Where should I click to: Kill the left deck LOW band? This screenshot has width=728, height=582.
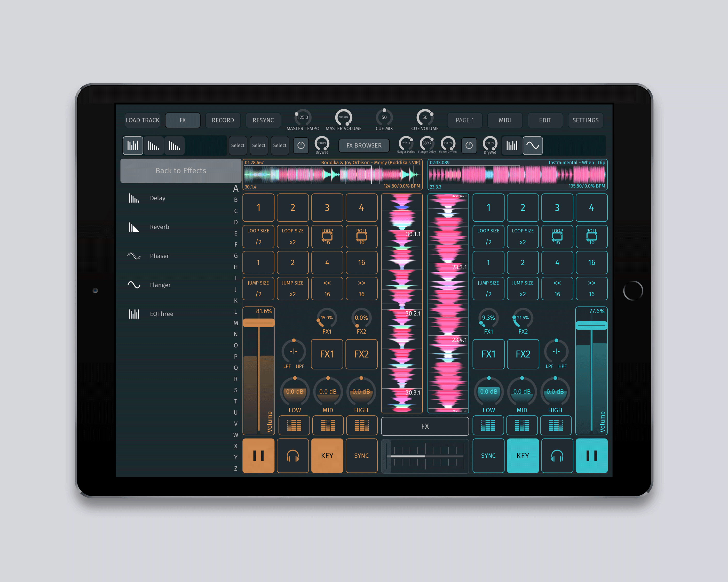pyautogui.click(x=294, y=425)
